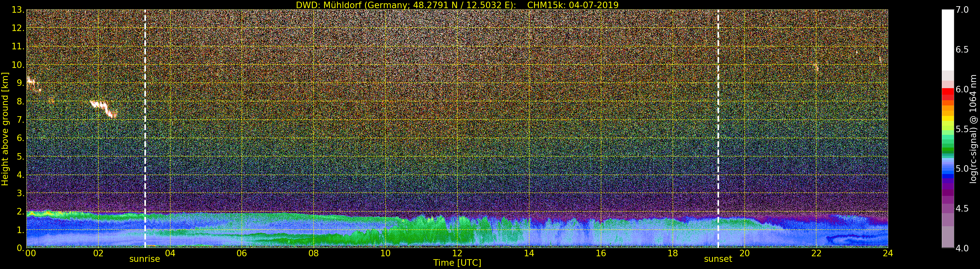Click the colorbar value '6.0'

coord(962,89)
